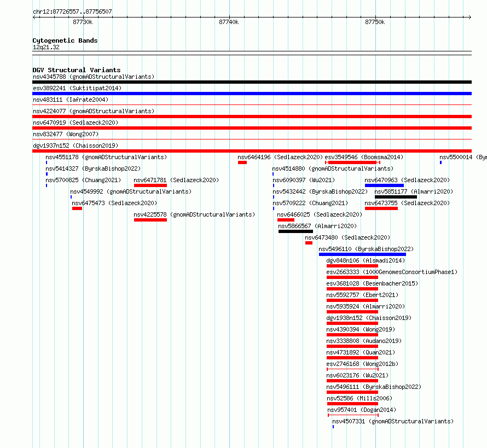This screenshot has height=448, width=487.
Task: Open nsv6473480 (Sedlazeck2020) variant
Action: 347,237
